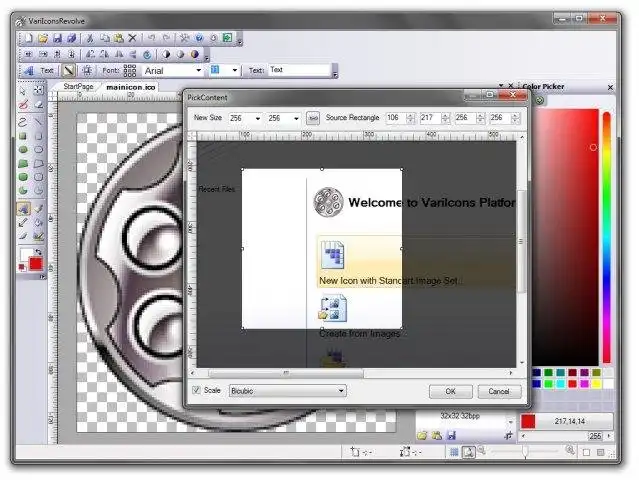The width and height of the screenshot is (639, 480).
Task: Click the Text input field in text toolbar
Action: click(300, 70)
